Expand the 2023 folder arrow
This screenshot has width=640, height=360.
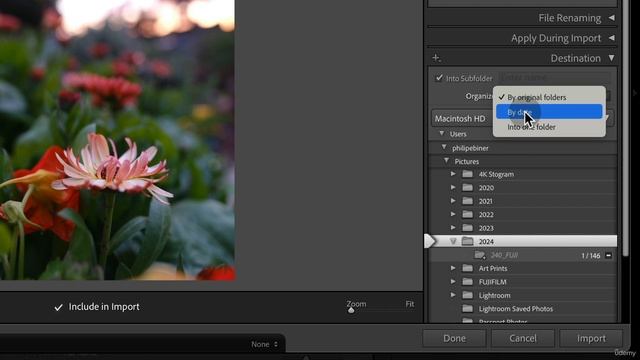[453, 228]
